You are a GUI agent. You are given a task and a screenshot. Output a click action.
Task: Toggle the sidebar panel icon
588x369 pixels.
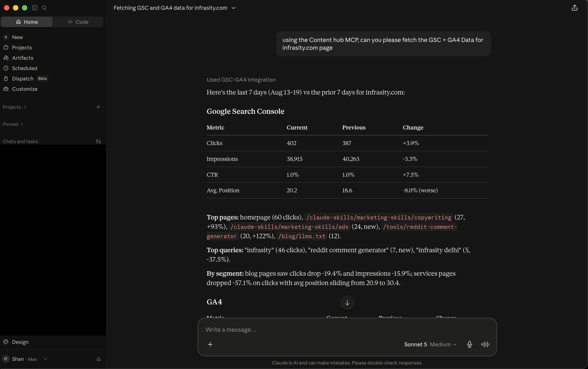pos(35,8)
